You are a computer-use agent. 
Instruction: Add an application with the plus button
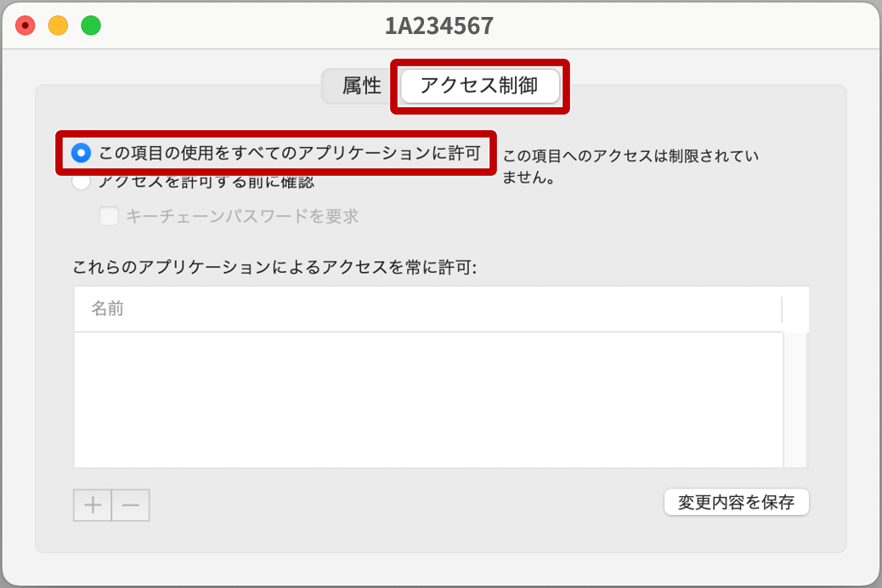click(x=93, y=505)
